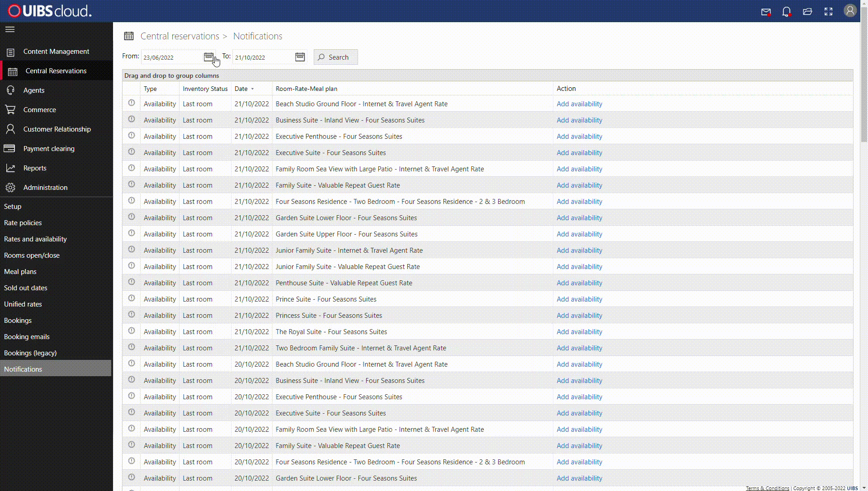This screenshot has height=491, width=868.
Task: Click the Search button
Action: 335,57
